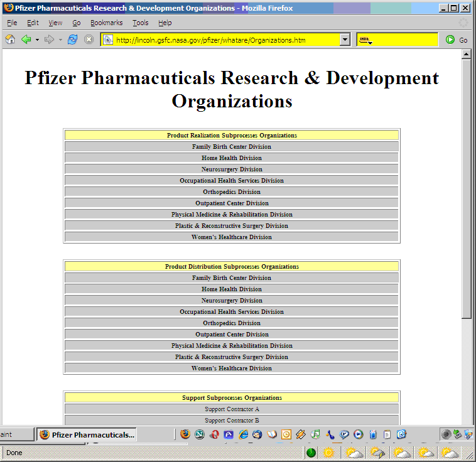Open the Back button history dropdown arrow
The image size is (476, 462).
37,40
